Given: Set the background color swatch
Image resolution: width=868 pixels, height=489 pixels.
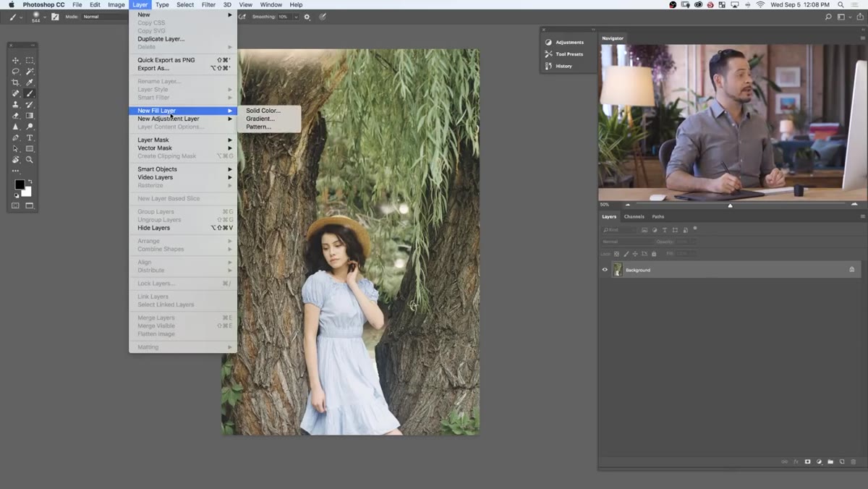Looking at the screenshot, I should tap(27, 192).
